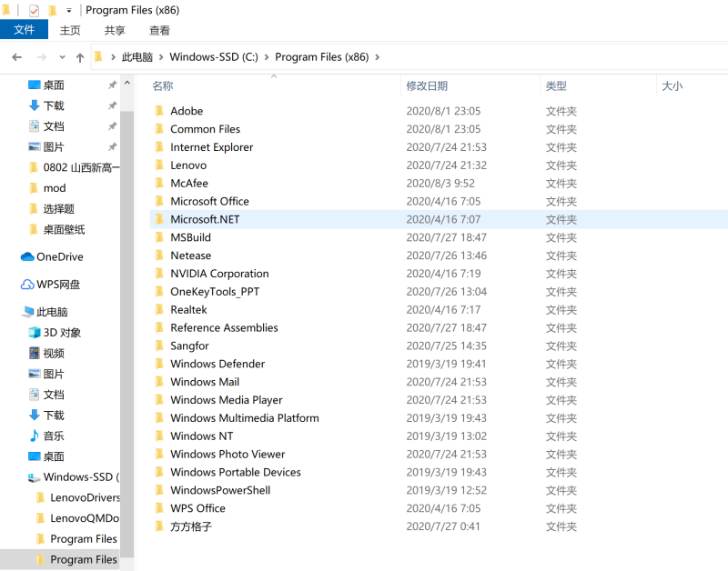Click the WPS Office folder name
Screen dimensions: 728x571
pyautogui.click(x=197, y=508)
